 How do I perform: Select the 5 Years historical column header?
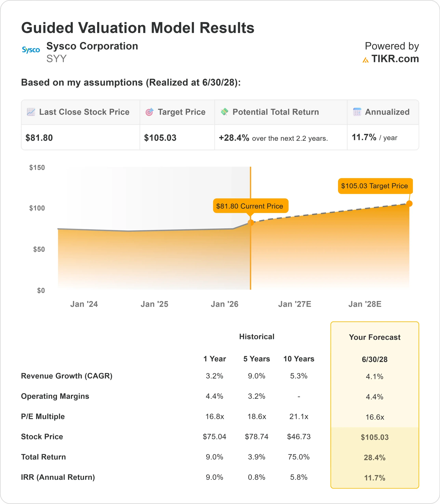pos(256,359)
